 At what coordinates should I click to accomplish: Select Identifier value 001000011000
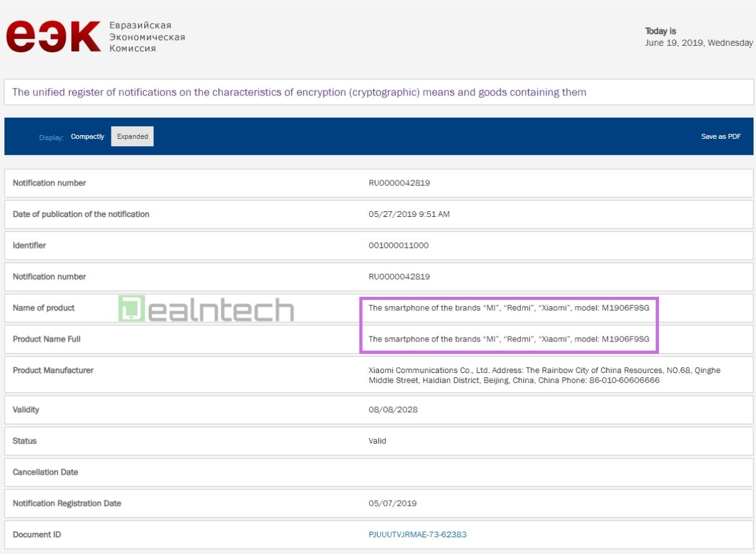pyautogui.click(x=399, y=245)
